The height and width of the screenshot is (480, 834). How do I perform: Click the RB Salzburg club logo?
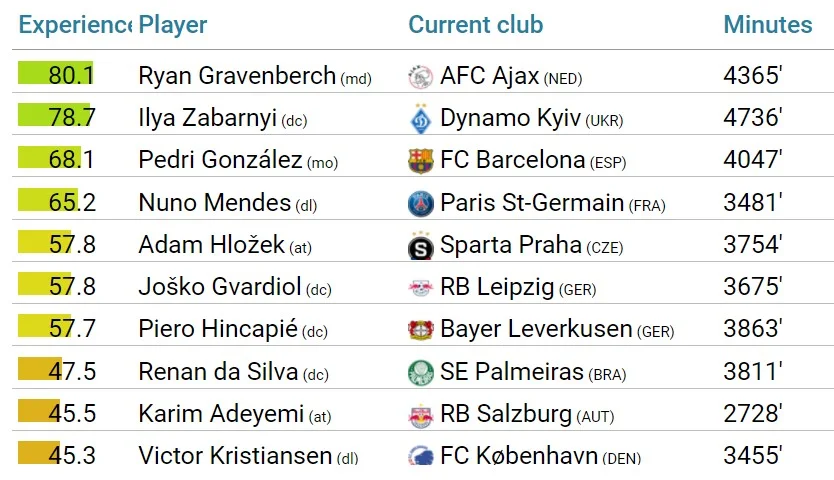(x=420, y=415)
